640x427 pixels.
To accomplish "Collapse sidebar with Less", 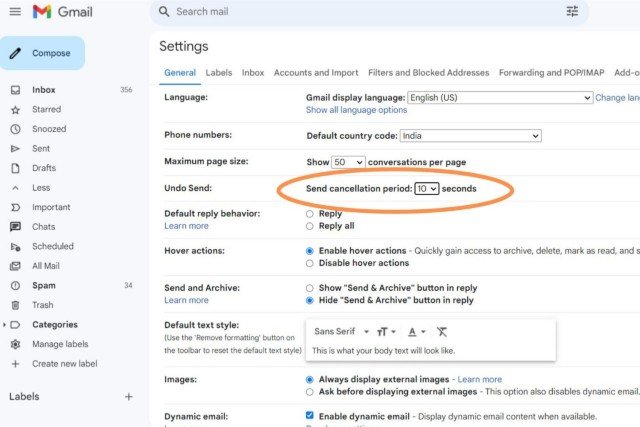I will (x=41, y=188).
